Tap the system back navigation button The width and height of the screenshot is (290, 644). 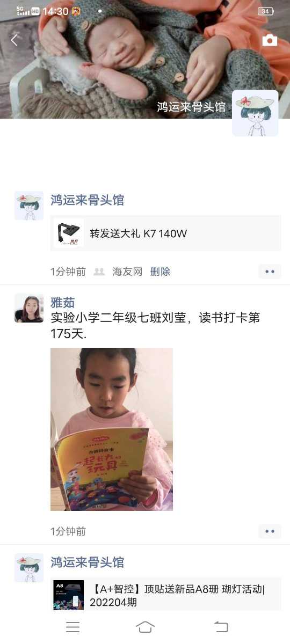[x=221, y=627]
